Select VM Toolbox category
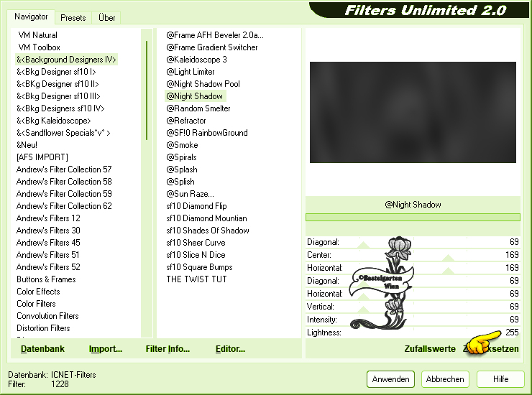Viewport: 532px width, 395px height. pos(39,47)
